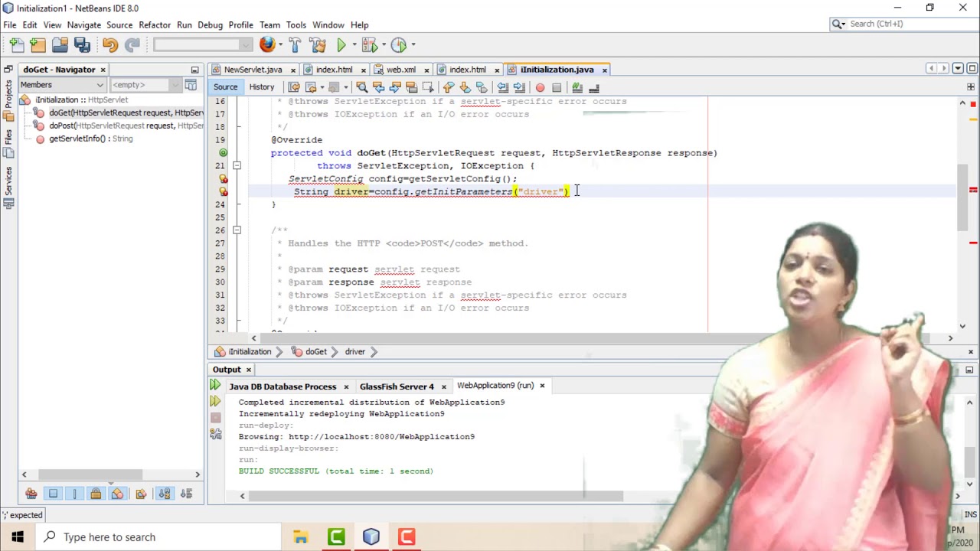Viewport: 980px width, 551px height.
Task: Jump to next bookmark icon
Action: (x=465, y=87)
